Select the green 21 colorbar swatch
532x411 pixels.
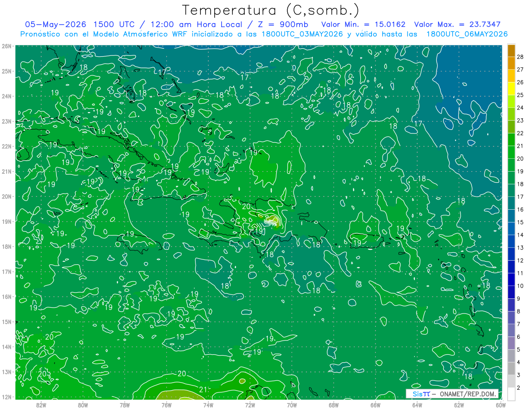[511, 140]
